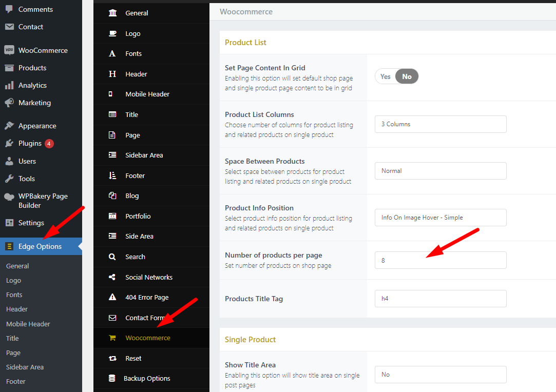Click the Plugins update count badge
556x392 pixels.
point(49,144)
